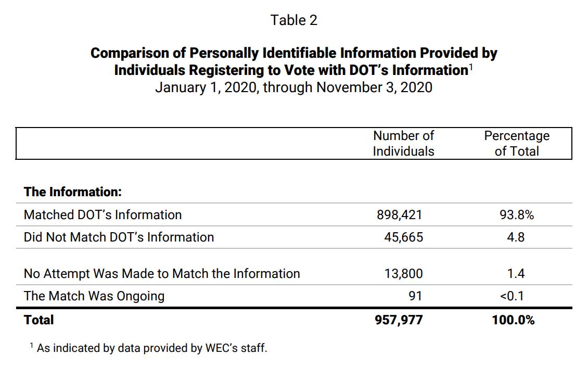The width and height of the screenshot is (588, 368).
Task: Select the "Matched DOT's Information" row label
Action: pos(103,214)
